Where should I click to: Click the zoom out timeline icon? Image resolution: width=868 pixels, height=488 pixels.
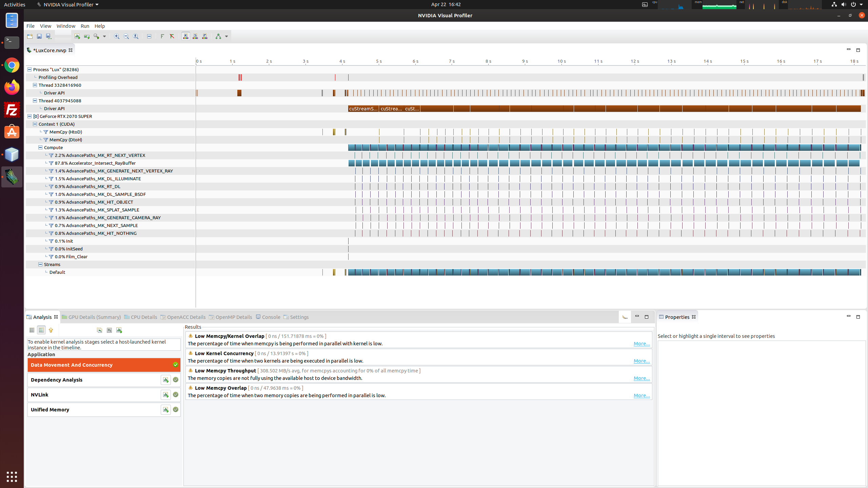tap(126, 36)
